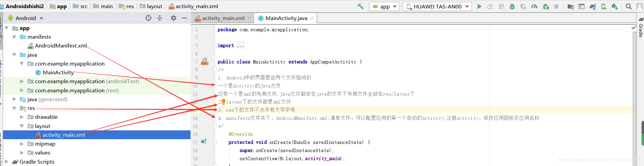Click the user account avatar icon
This screenshot has height=166, width=644.
coord(640,6)
